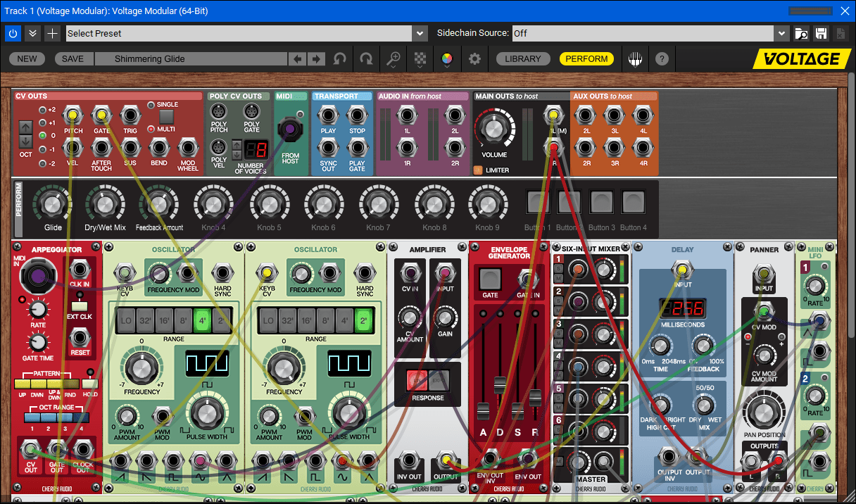The image size is (856, 504).
Task: Select 8' range on first Oscillator
Action: [x=184, y=320]
